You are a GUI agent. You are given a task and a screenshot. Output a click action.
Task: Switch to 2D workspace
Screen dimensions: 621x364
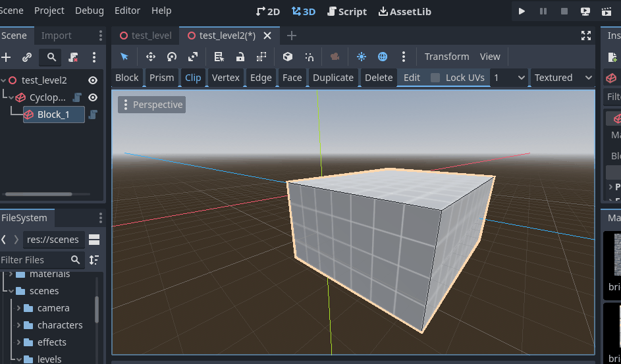[x=268, y=11]
